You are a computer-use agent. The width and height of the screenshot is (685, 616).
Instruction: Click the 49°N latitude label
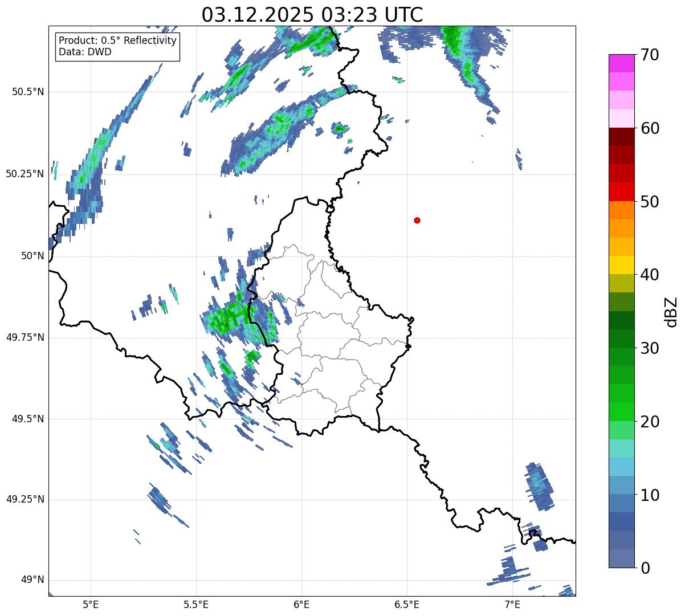32,580
